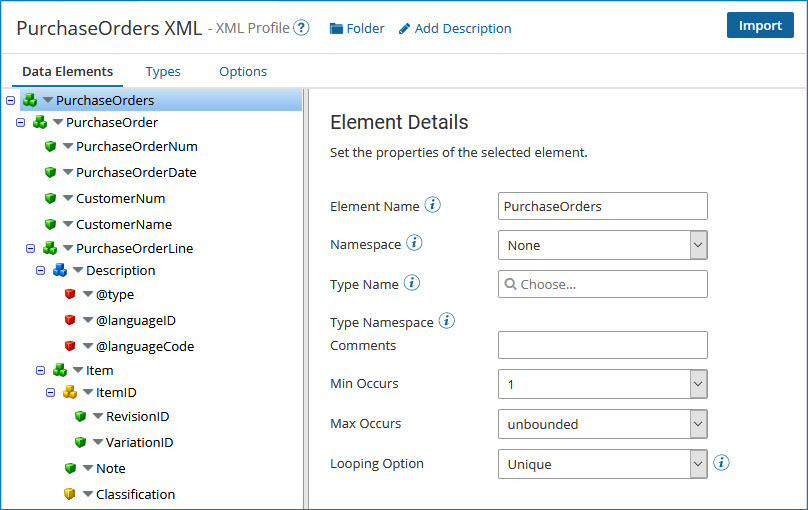
Task: Click the red cube icon beside @type
Action: (70, 294)
